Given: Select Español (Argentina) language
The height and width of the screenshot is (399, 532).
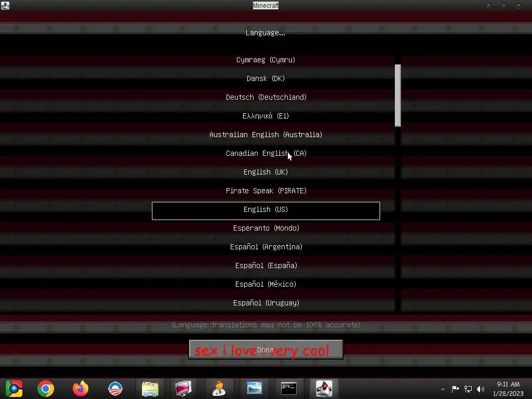Looking at the screenshot, I should pos(266,247).
